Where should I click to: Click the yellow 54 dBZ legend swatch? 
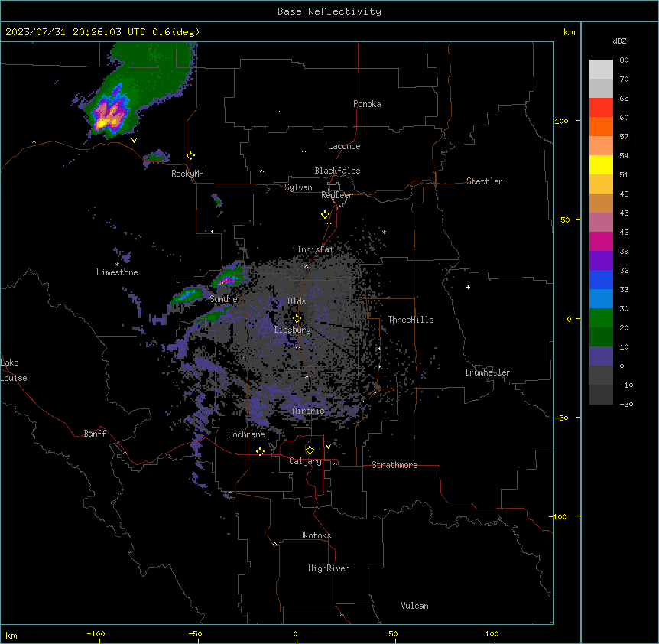click(x=601, y=164)
